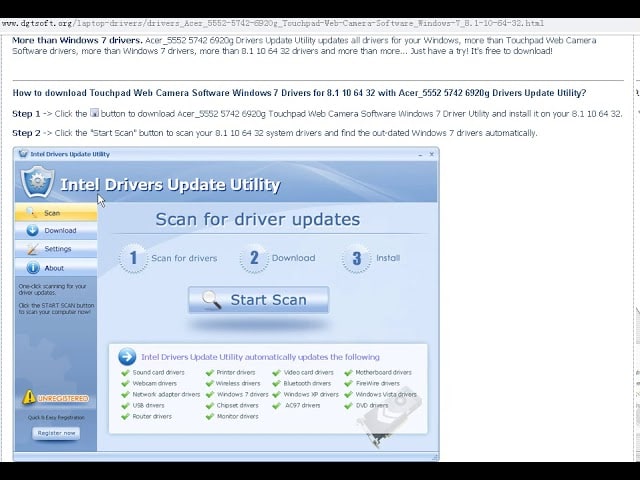Click the "Step 2" bold label

27,133
